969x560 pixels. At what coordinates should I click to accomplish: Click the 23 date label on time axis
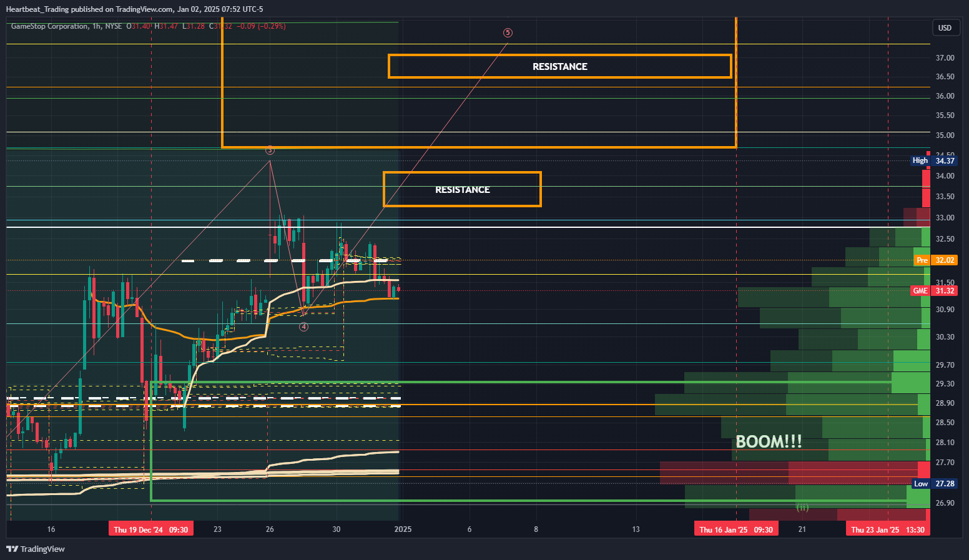[217, 529]
